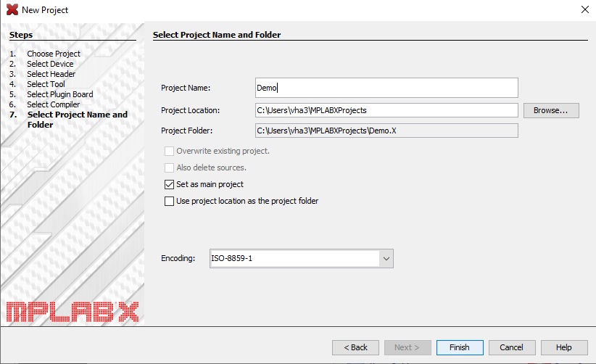This screenshot has height=364, width=596.
Task: Click the Next > button
Action: pyautogui.click(x=407, y=347)
